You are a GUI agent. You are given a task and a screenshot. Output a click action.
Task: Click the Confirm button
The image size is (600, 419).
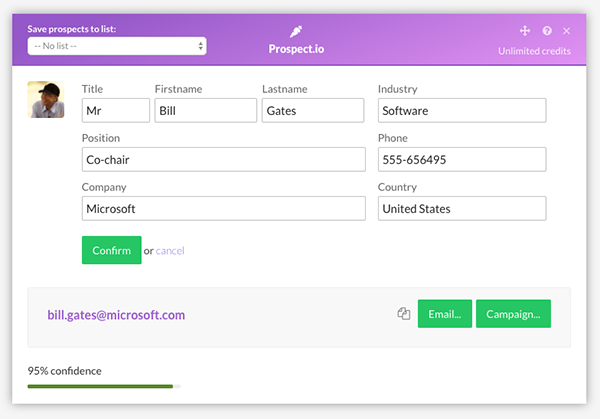click(x=111, y=250)
